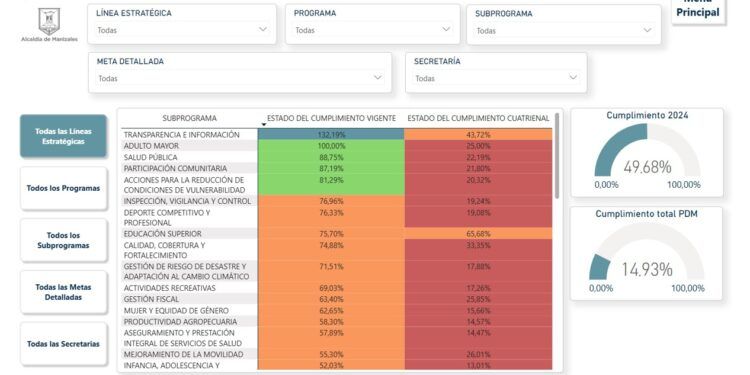750x375 pixels.
Task: Sort by Subprograma column header
Action: [189, 118]
